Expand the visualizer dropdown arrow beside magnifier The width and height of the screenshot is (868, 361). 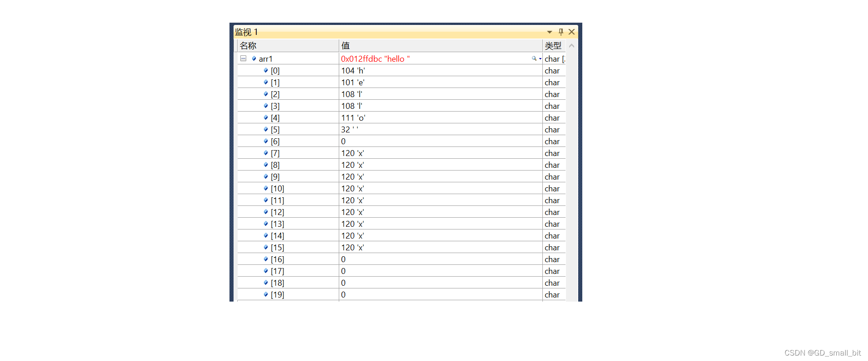[540, 59]
